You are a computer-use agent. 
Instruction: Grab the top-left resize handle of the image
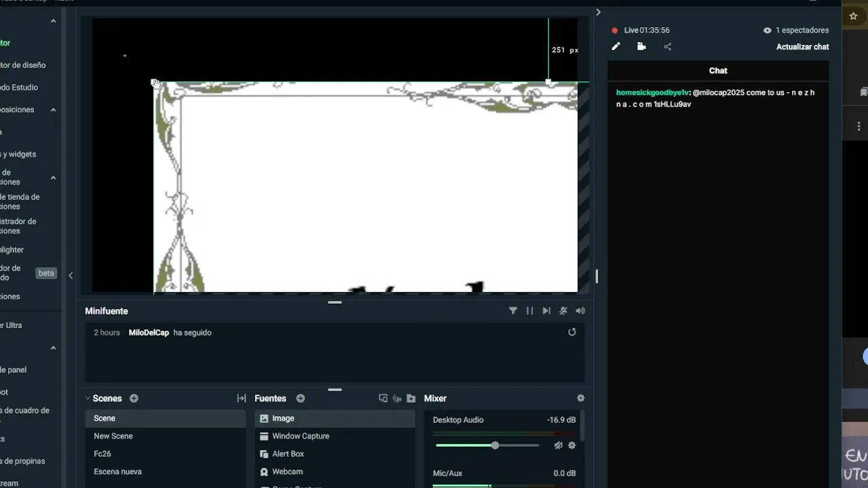click(154, 83)
